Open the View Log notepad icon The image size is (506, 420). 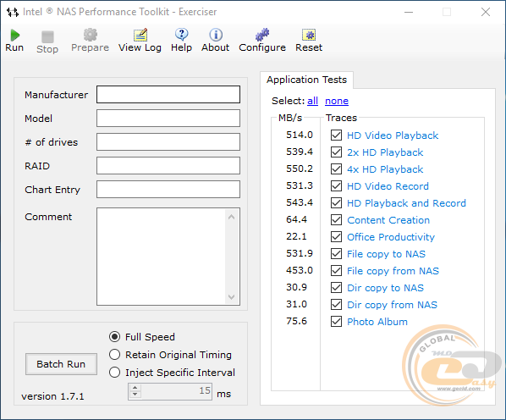(x=140, y=35)
